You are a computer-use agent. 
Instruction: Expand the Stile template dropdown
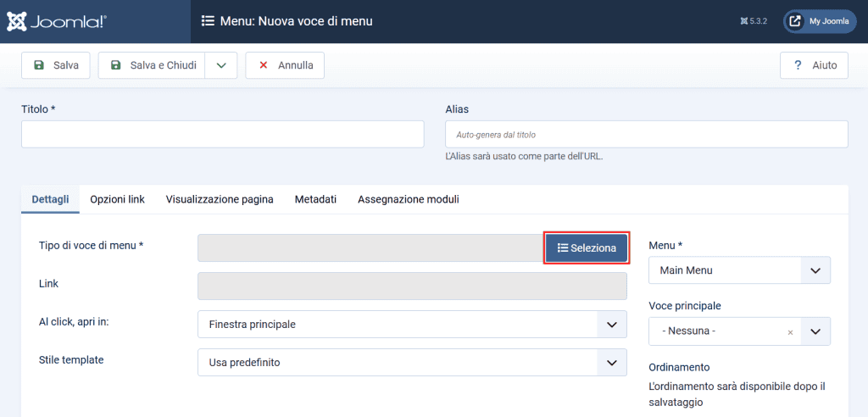[x=412, y=362]
